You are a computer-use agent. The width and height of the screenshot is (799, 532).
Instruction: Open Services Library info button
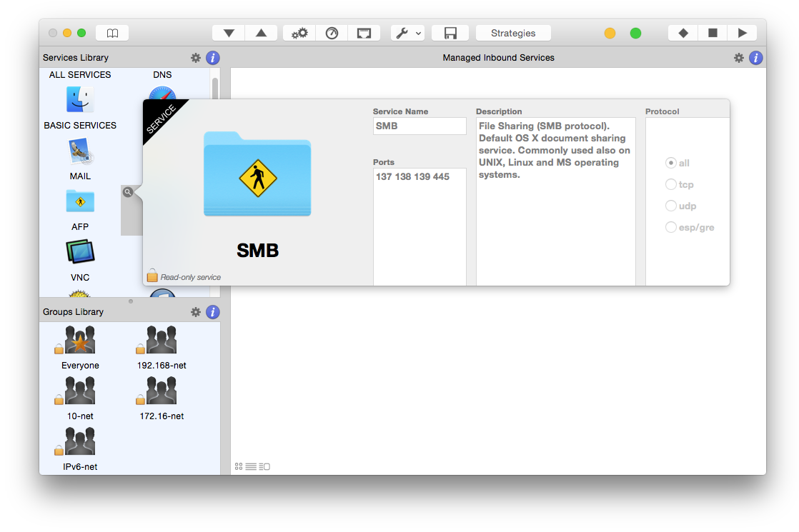(212, 58)
